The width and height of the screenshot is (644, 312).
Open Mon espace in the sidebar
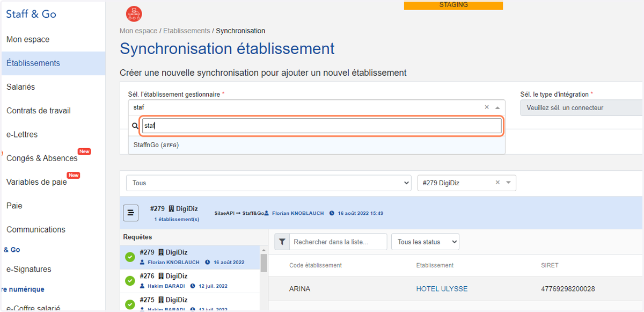click(28, 39)
